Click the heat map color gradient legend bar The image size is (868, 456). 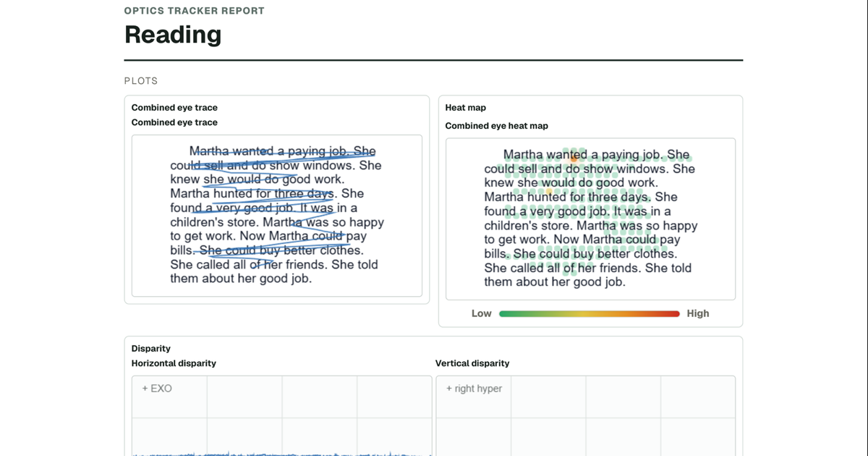point(590,314)
